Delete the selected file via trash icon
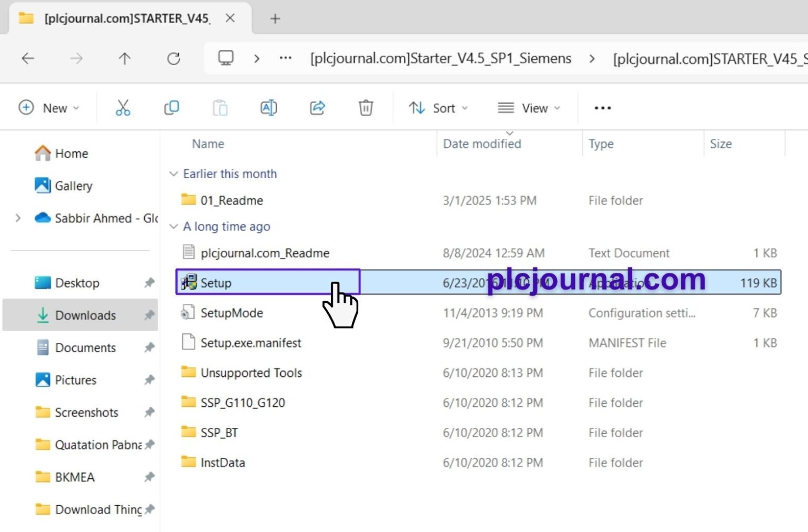Viewport: 808px width, 532px height. coord(365,108)
